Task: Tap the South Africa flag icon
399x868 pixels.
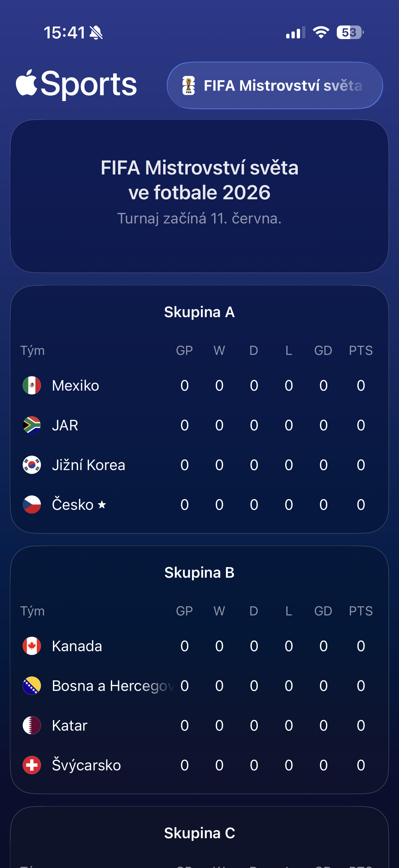Action: click(x=32, y=425)
